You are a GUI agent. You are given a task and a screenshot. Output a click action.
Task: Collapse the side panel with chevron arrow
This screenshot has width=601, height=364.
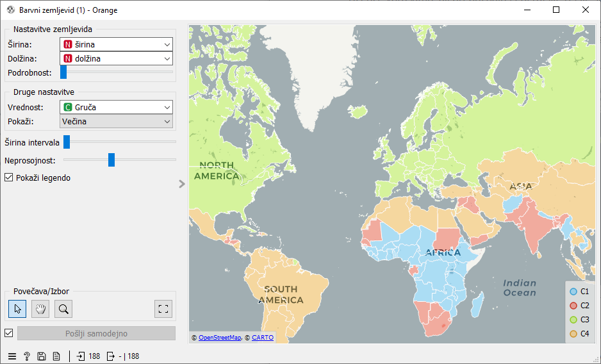click(182, 184)
